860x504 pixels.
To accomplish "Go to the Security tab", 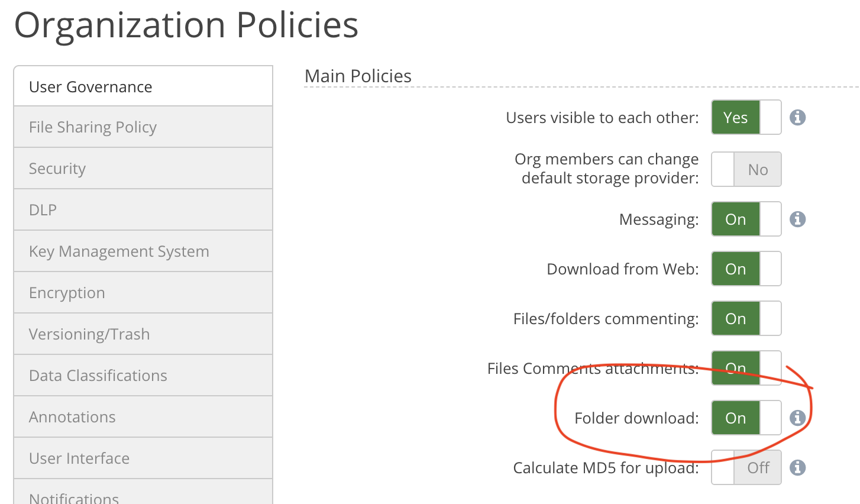I will [x=143, y=169].
